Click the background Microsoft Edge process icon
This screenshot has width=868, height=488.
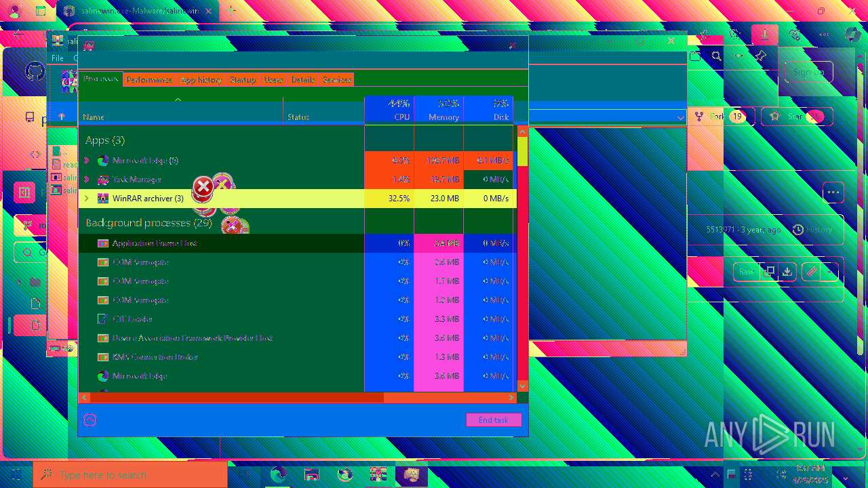pyautogui.click(x=103, y=376)
